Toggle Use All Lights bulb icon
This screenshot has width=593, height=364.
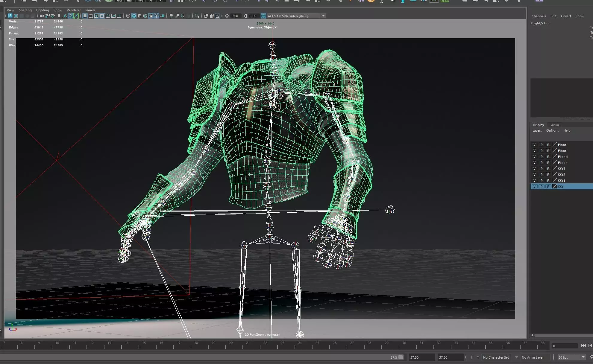click(157, 16)
